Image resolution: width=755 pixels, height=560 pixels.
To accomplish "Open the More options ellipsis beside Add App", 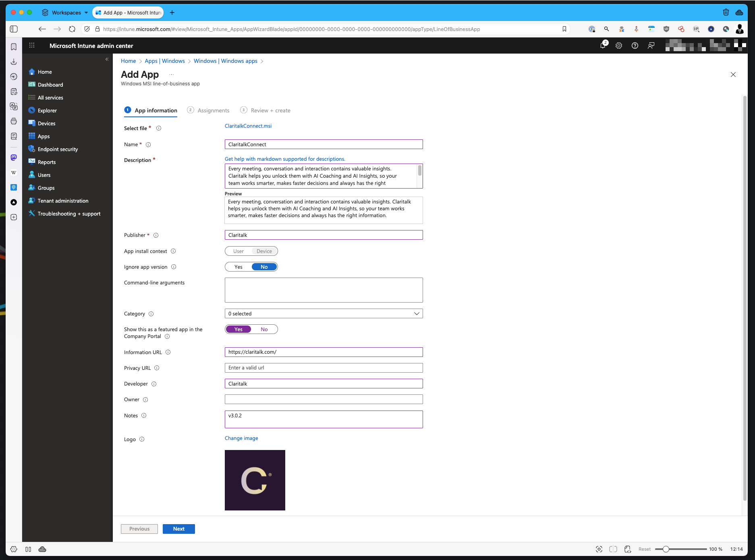I will coord(172,75).
